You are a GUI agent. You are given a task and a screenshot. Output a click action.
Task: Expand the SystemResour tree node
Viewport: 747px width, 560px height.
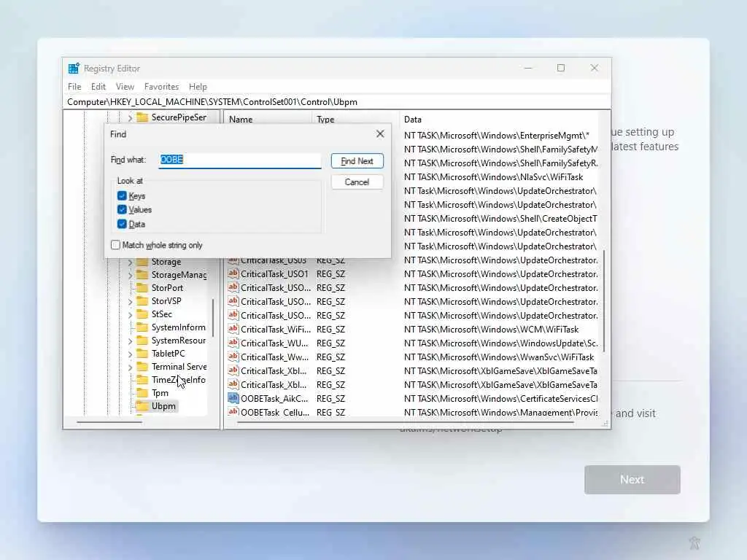(x=130, y=341)
